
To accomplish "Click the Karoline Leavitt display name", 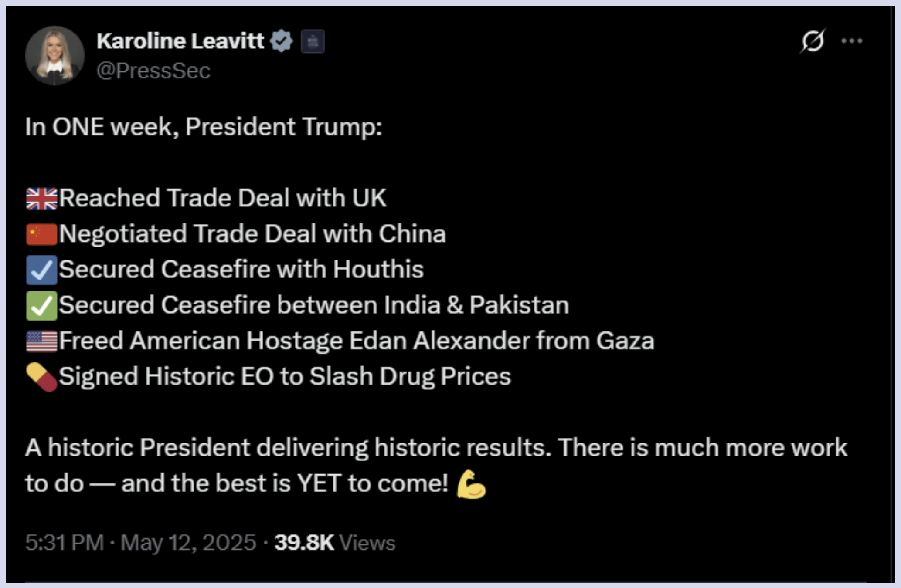I will click(x=180, y=41).
